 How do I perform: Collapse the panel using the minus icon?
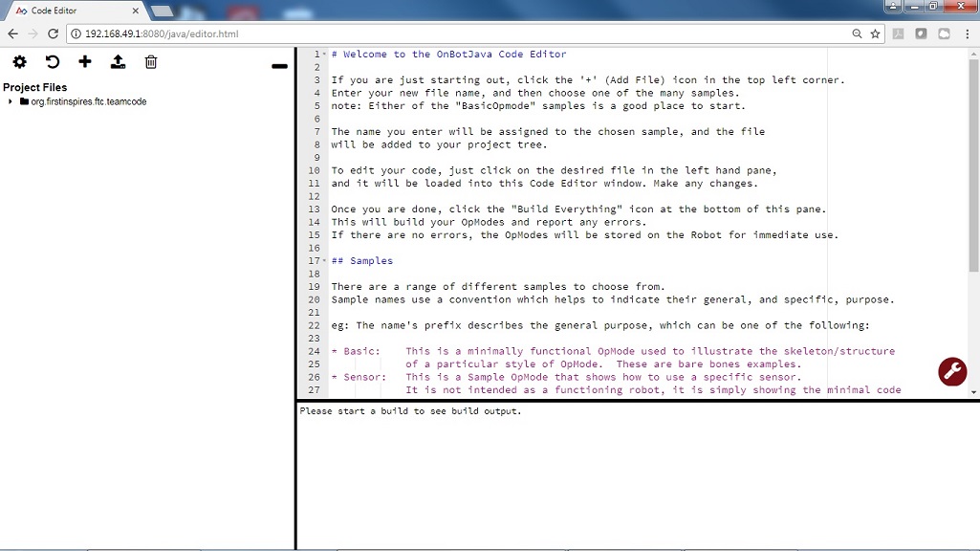(x=278, y=65)
